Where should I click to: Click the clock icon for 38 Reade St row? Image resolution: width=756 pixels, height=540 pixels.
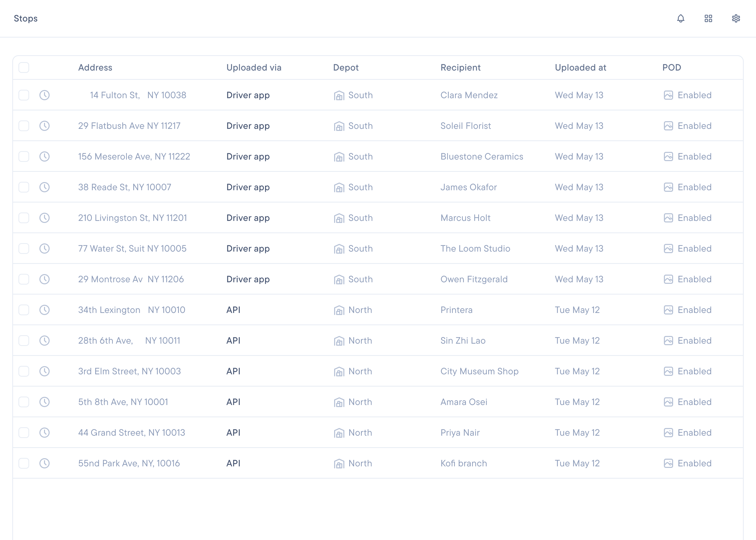coord(44,187)
